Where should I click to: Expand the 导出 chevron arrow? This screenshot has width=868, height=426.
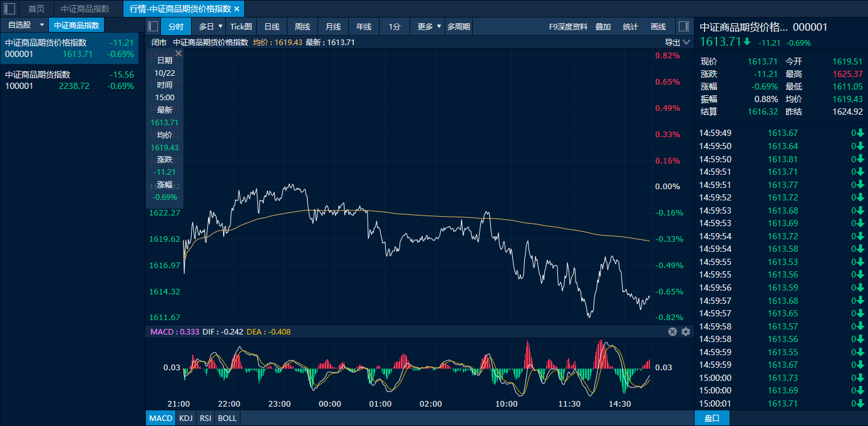pyautogui.click(x=686, y=43)
